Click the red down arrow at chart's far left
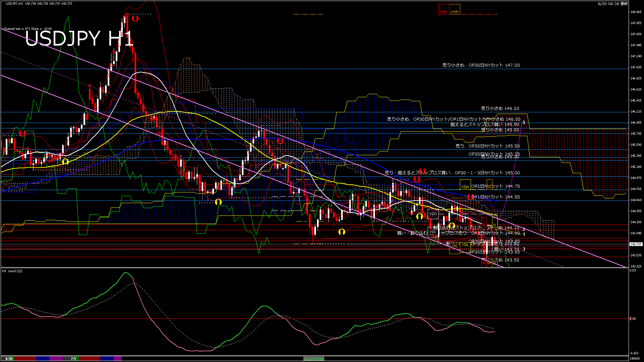This screenshot has width=644, height=362. pos(22,133)
